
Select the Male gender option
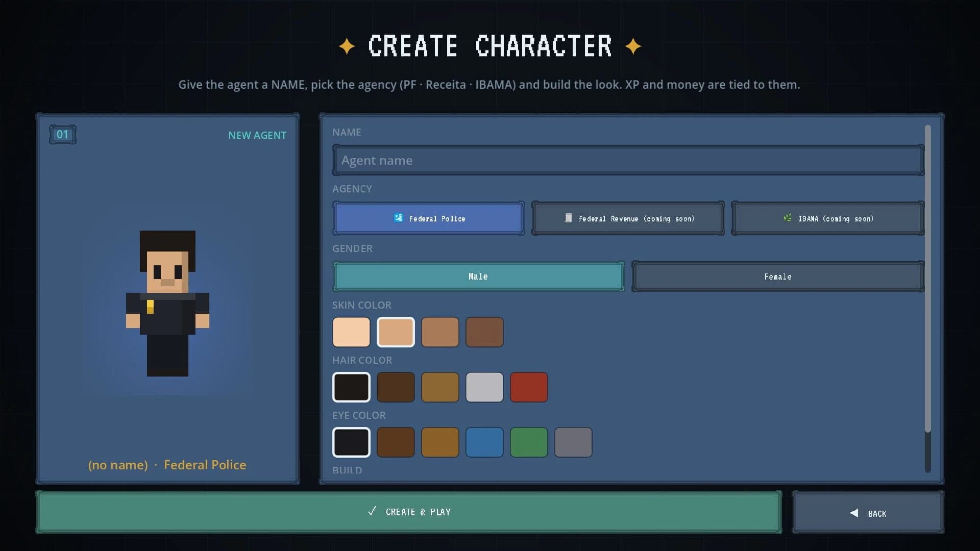(x=478, y=277)
